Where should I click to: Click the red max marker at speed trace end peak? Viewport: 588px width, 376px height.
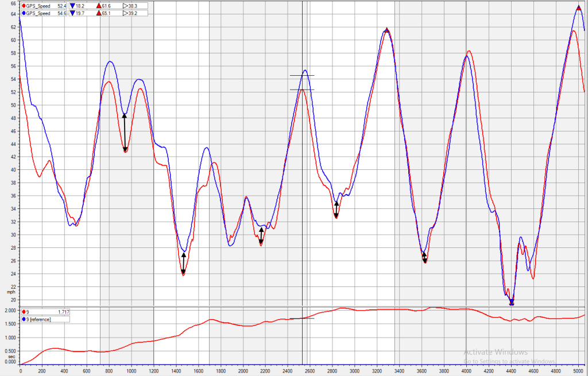[x=578, y=7]
